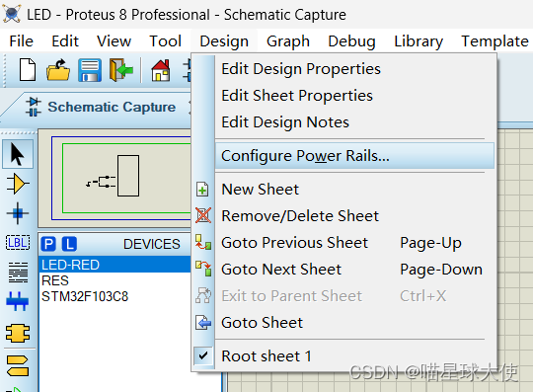
Task: Select the Terminals Mode tool
Action: pyautogui.click(x=18, y=365)
